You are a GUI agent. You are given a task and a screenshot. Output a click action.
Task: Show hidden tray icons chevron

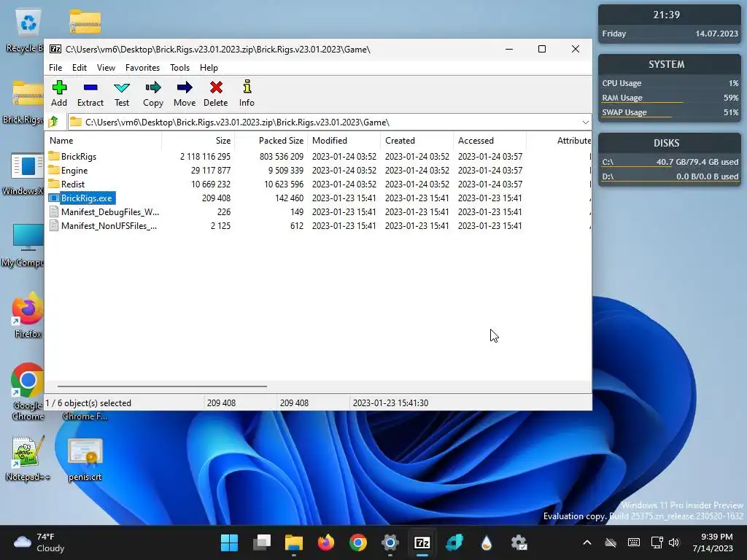pos(587,542)
